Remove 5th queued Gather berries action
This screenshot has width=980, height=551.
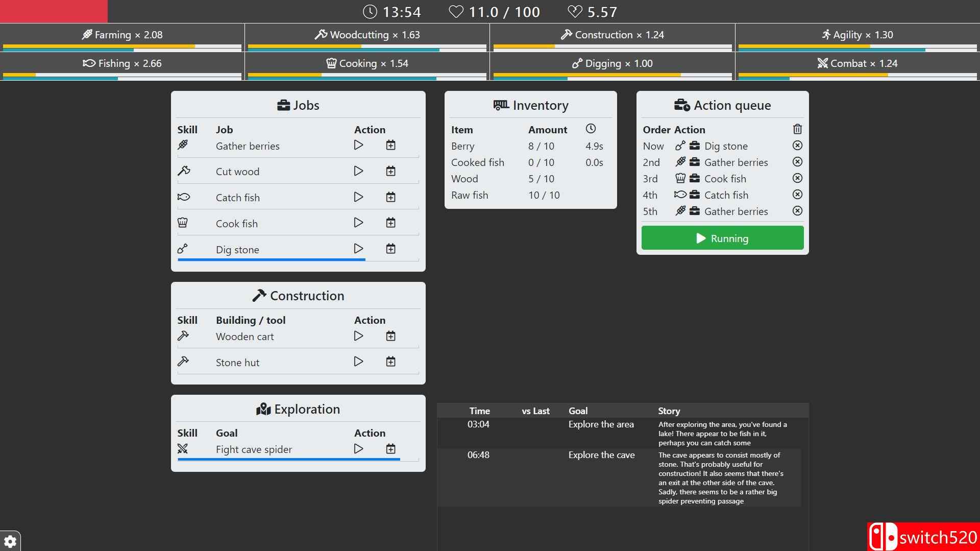pyautogui.click(x=797, y=211)
